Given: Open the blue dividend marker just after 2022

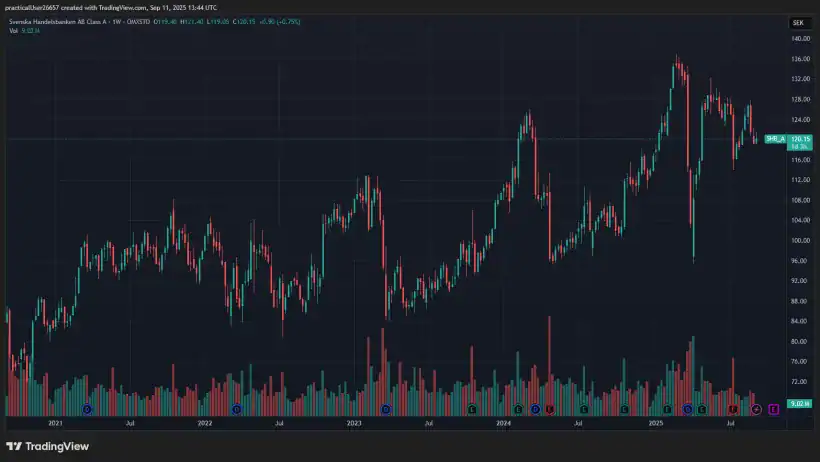Looking at the screenshot, I should [236, 409].
